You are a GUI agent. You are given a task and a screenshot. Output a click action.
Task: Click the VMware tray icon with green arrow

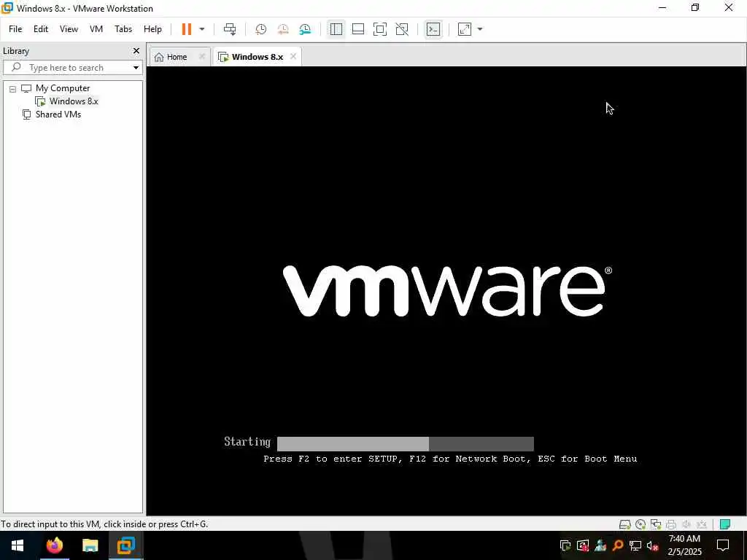[565, 545]
